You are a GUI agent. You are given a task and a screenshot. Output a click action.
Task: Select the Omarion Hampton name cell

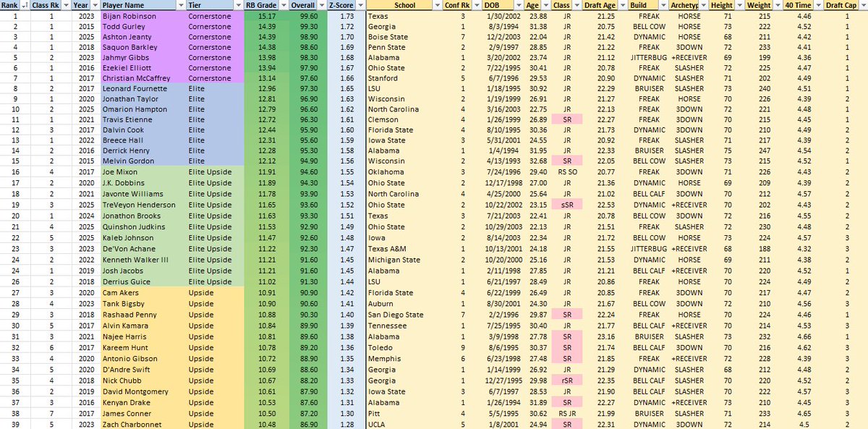[x=143, y=109]
